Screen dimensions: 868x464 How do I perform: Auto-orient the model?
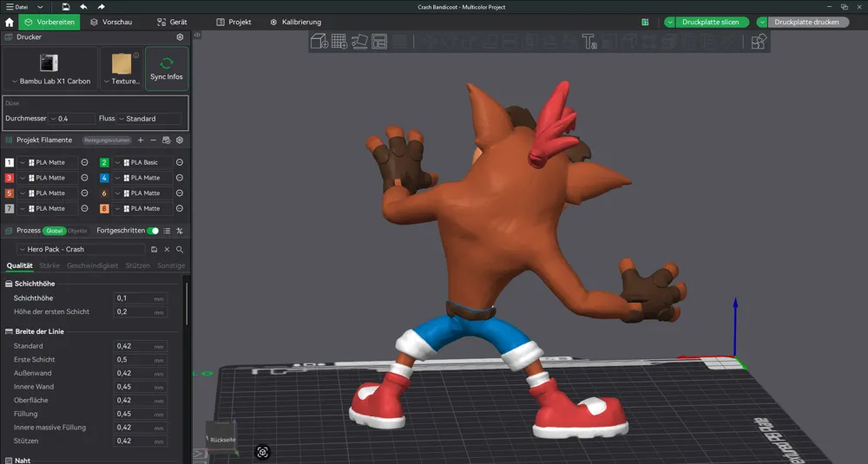click(359, 42)
